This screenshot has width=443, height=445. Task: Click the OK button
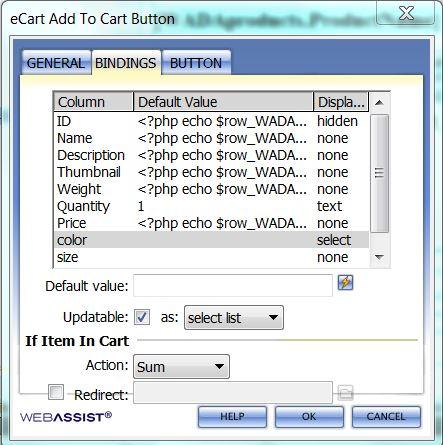click(x=309, y=416)
